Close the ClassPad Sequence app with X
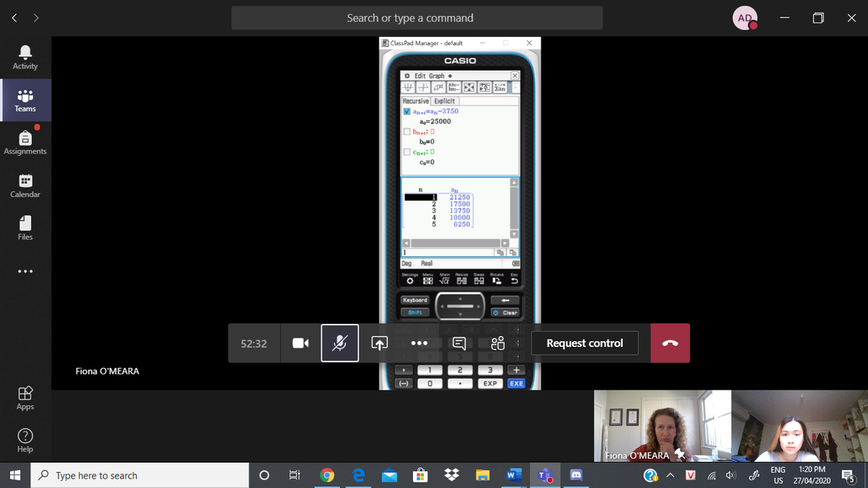 (x=515, y=76)
